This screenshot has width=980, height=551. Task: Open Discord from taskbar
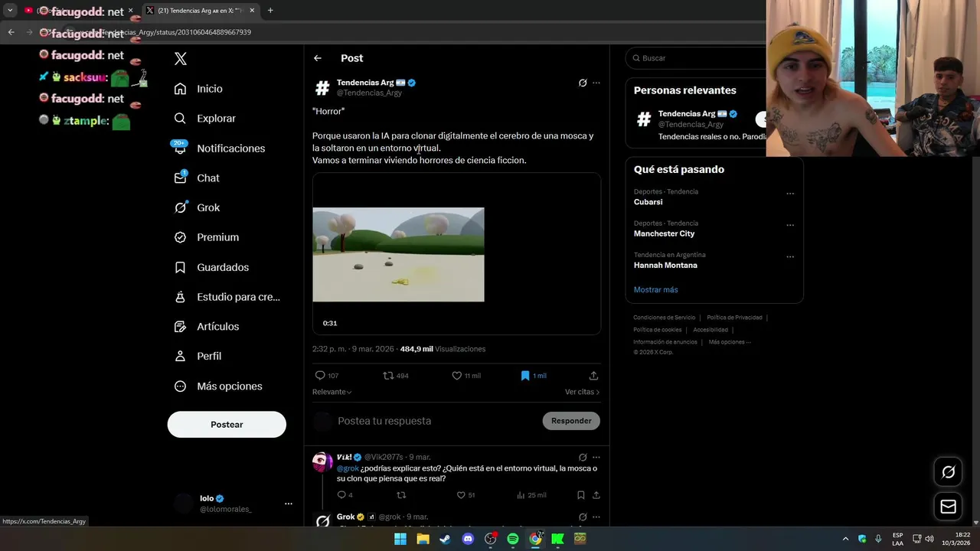(x=468, y=539)
